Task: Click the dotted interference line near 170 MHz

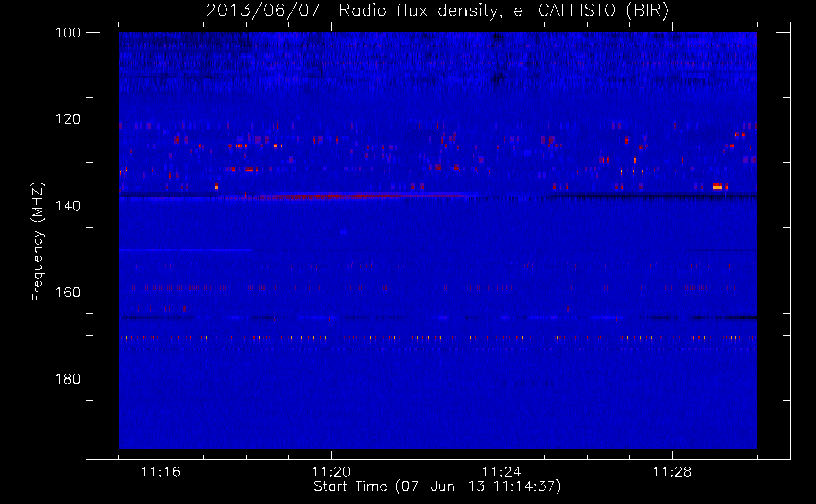Action: click(x=438, y=337)
